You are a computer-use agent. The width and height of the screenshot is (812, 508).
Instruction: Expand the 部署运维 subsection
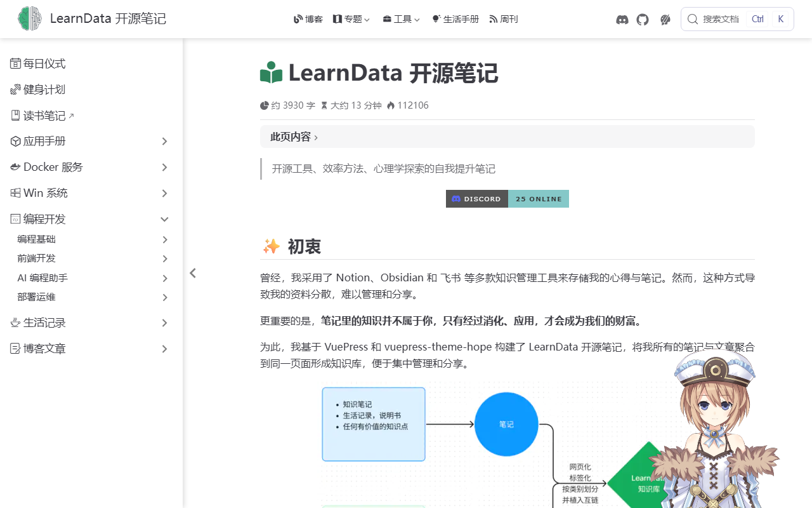pos(165,297)
